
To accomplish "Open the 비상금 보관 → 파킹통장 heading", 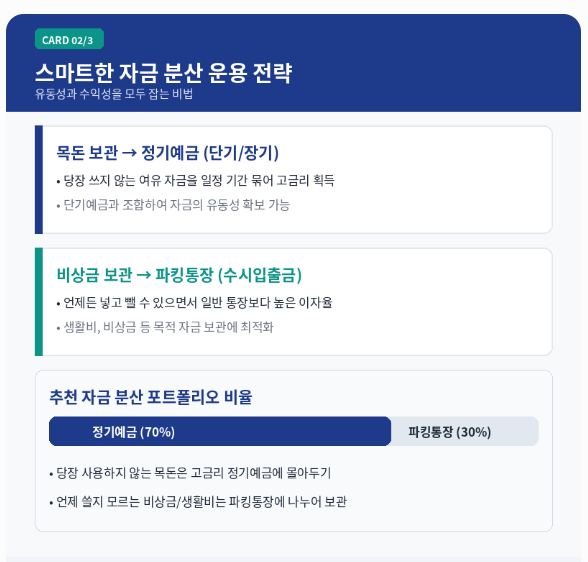I will click(x=179, y=275).
